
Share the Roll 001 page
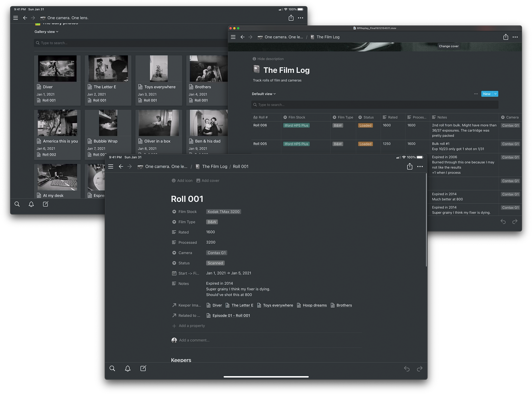pos(410,166)
